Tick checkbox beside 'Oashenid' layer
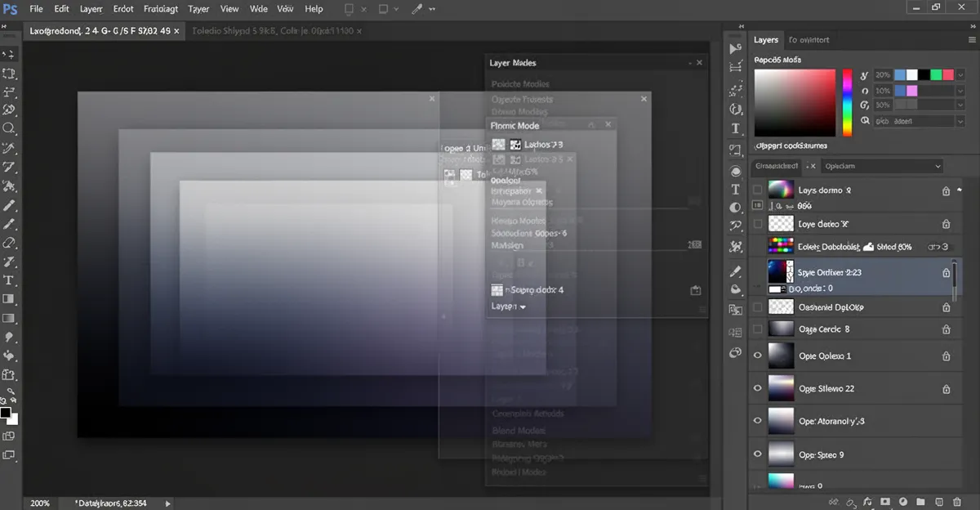The width and height of the screenshot is (980, 510). (757, 307)
